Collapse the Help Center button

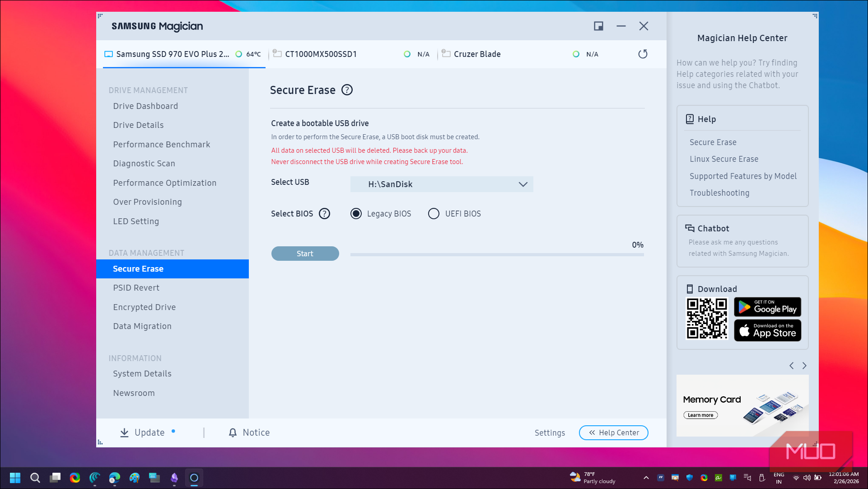(x=613, y=433)
